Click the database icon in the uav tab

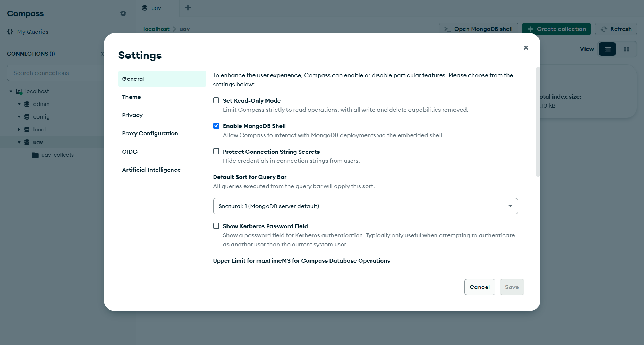(145, 8)
